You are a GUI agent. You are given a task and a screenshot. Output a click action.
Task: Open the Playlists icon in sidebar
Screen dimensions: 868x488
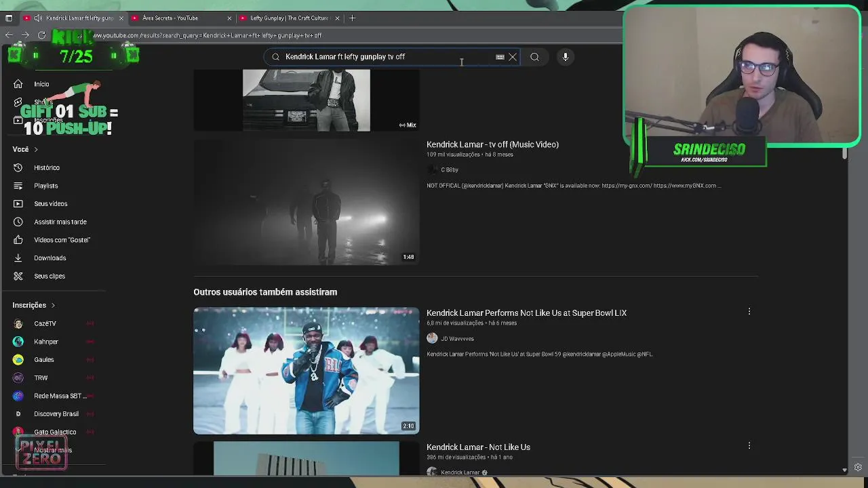pyautogui.click(x=18, y=186)
